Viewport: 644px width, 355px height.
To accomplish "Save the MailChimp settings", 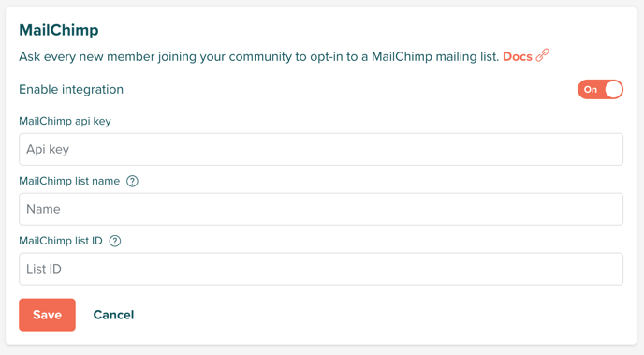I will tap(47, 315).
